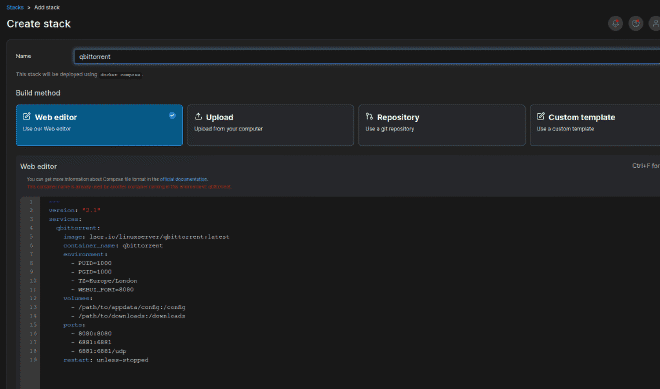Click the WEBUI_PORT=8080 line

pos(102,290)
